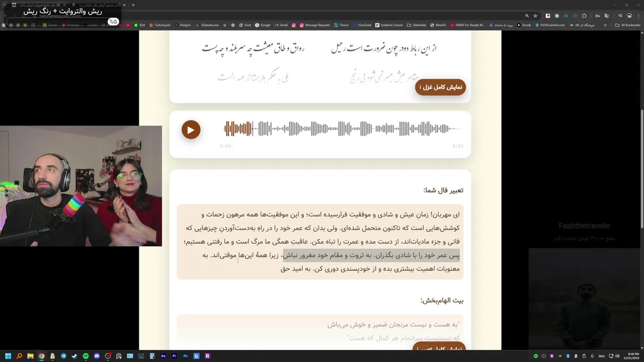This screenshot has height=362, width=644.
Task: Bookmark this page with star icon
Action: [535, 16]
